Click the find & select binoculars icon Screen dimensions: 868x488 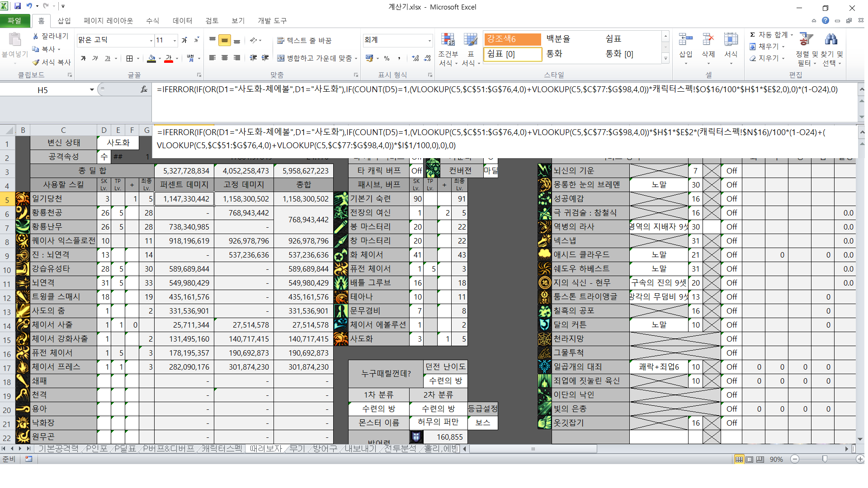831,40
